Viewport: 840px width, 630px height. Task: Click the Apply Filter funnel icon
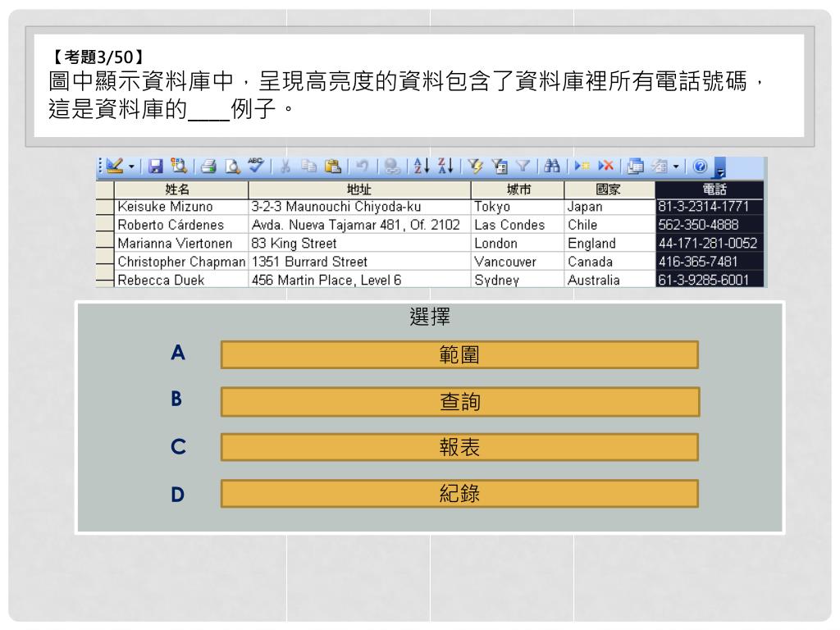(523, 167)
